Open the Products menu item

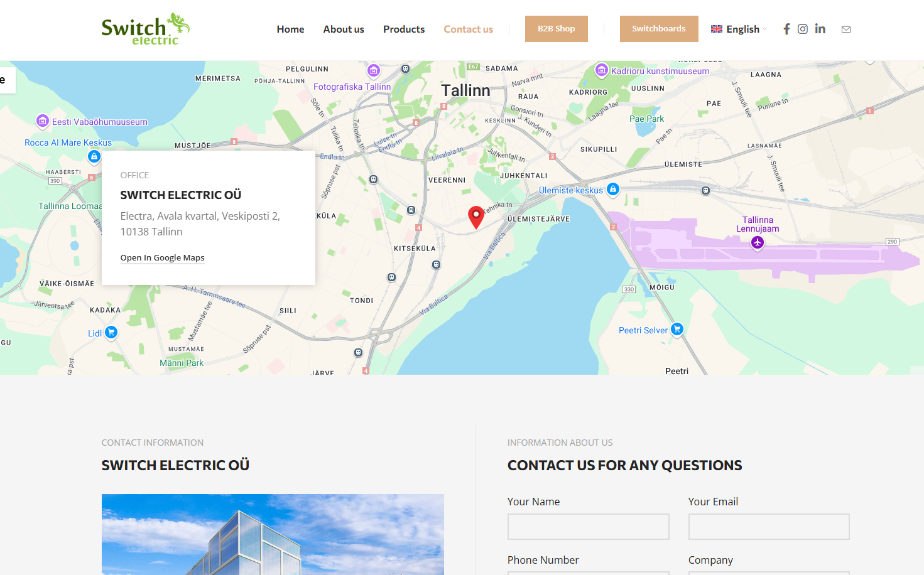click(404, 30)
